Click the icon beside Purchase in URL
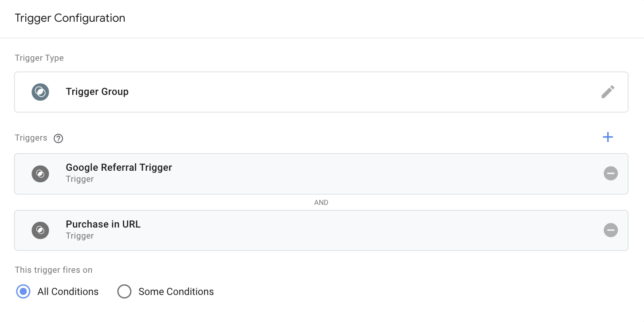This screenshot has height=322, width=644. click(40, 230)
